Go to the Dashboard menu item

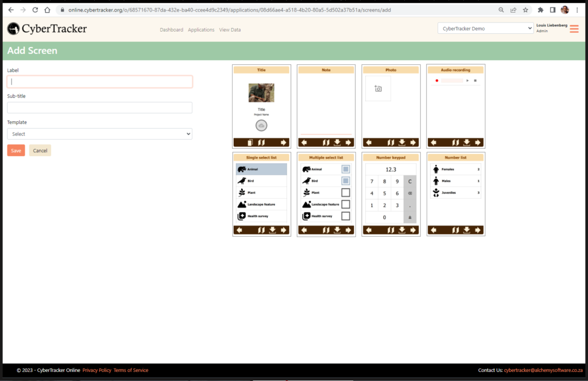171,30
